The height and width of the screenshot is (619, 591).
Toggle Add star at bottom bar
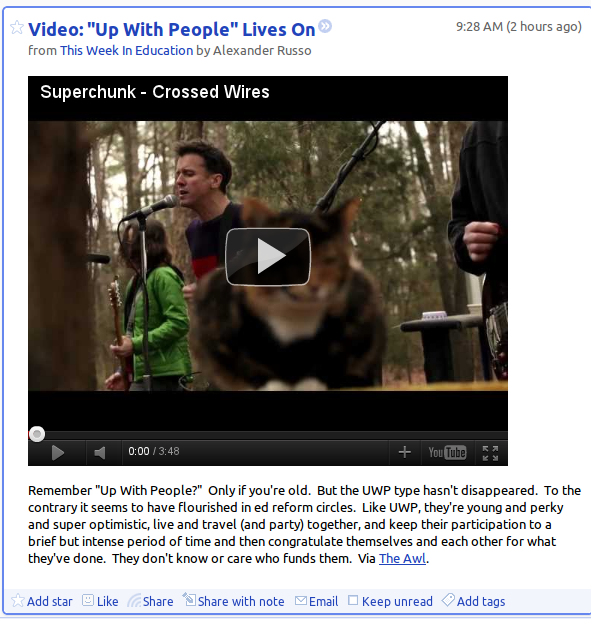click(42, 601)
